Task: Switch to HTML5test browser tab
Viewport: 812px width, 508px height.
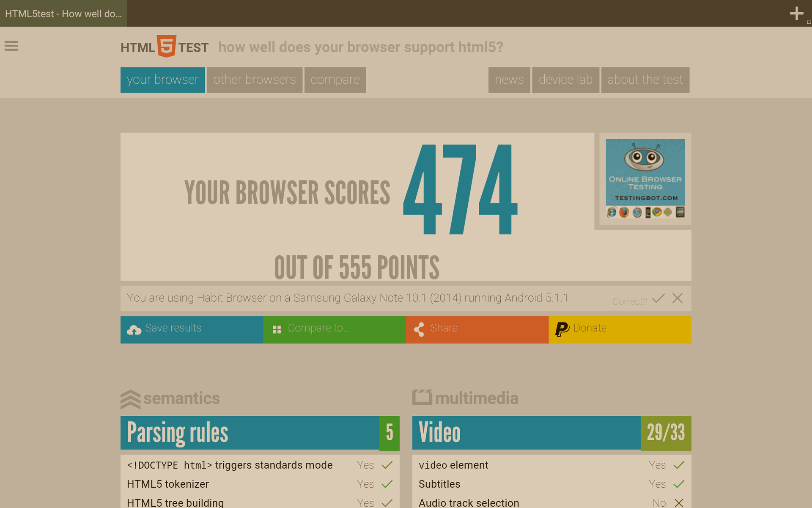Action: point(63,14)
